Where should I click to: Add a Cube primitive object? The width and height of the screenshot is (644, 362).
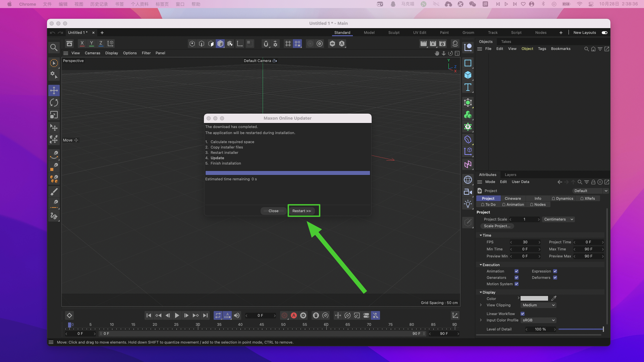tap(468, 75)
